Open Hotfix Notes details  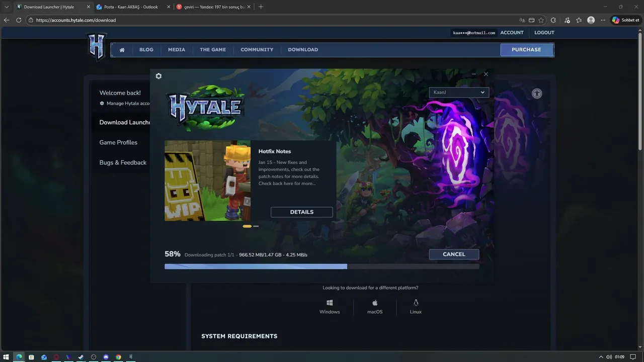[x=302, y=212]
